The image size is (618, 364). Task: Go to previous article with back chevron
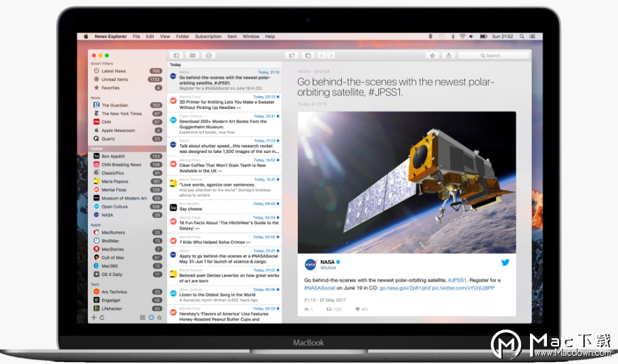point(322,55)
